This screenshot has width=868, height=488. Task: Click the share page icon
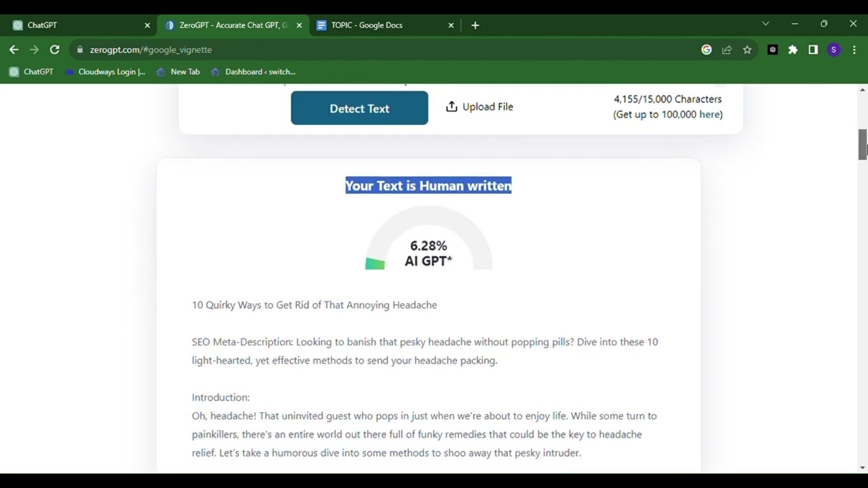pyautogui.click(x=727, y=49)
